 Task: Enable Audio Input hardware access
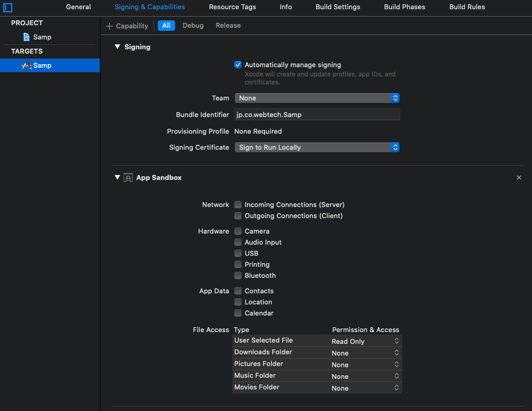click(x=238, y=242)
